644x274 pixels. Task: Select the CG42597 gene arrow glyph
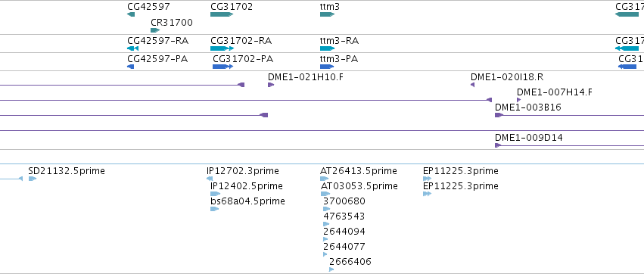(x=131, y=14)
